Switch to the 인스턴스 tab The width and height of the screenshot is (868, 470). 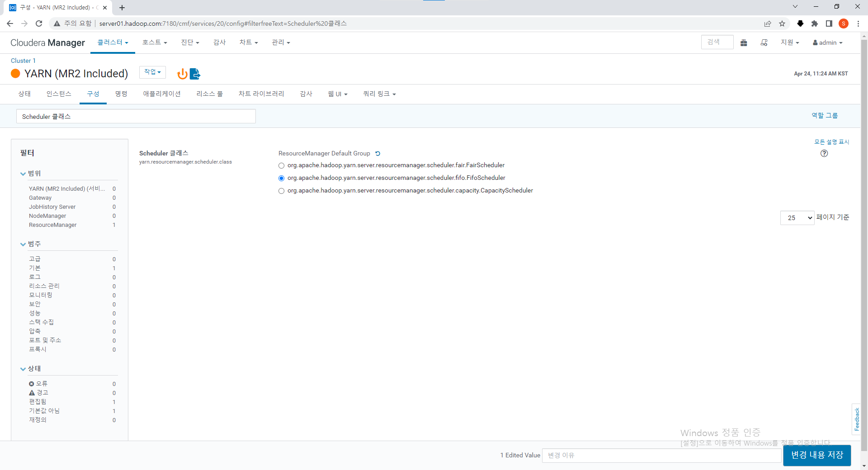pyautogui.click(x=59, y=94)
